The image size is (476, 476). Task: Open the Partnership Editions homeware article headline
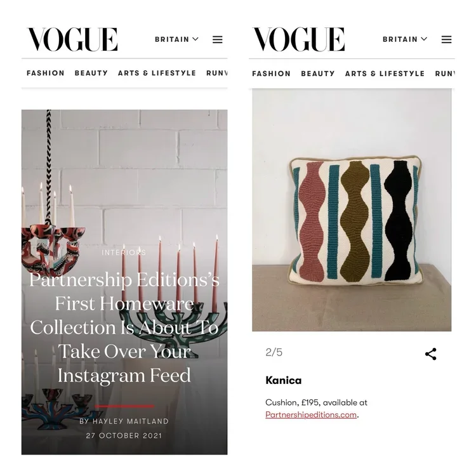124,327
